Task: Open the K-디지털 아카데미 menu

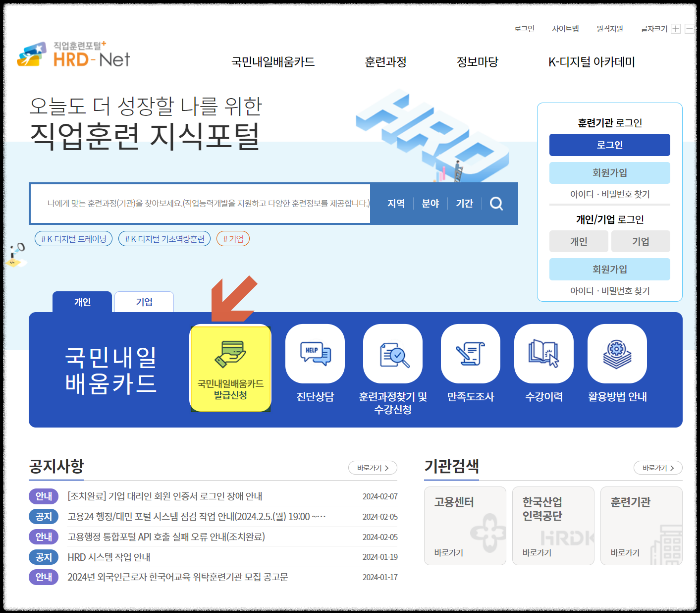Action: [x=592, y=62]
